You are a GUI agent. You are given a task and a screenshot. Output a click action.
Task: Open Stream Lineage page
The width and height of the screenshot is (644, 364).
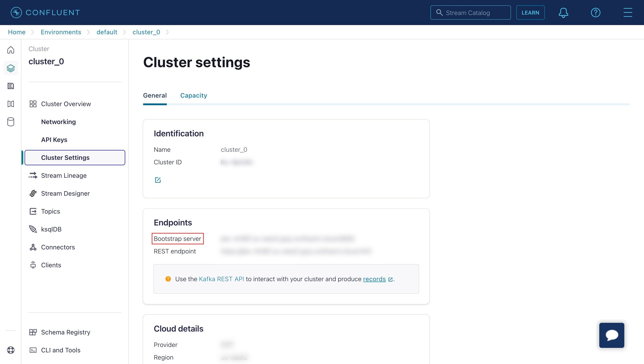pyautogui.click(x=64, y=175)
